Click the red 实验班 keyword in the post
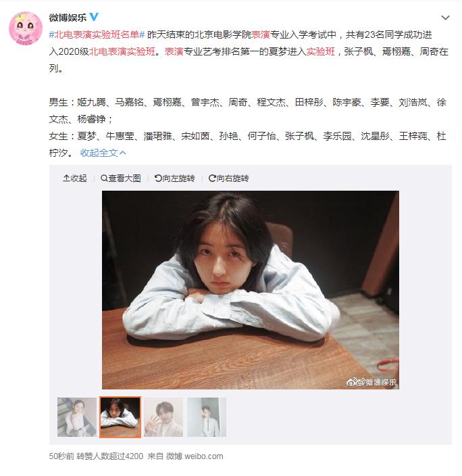This screenshot has height=476, width=462. [x=320, y=51]
